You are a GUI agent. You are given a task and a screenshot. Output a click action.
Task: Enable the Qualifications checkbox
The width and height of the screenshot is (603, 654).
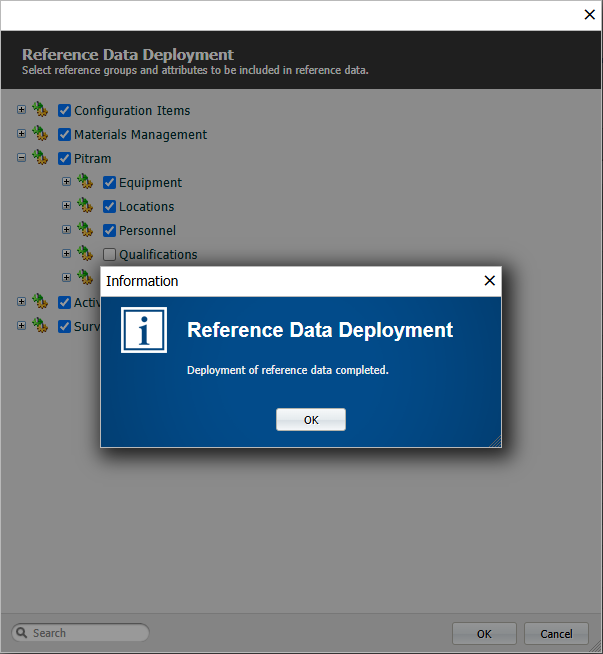110,255
